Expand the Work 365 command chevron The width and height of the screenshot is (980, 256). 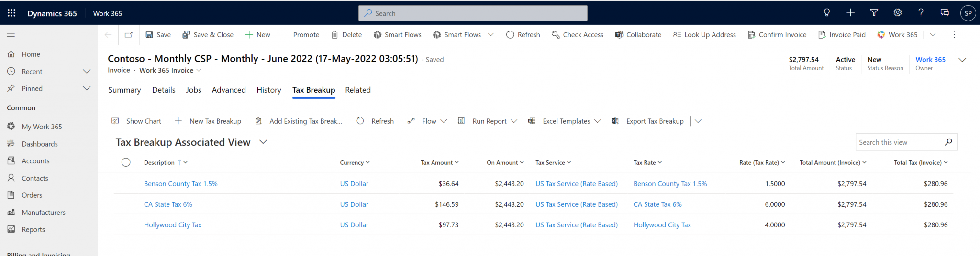pos(933,35)
